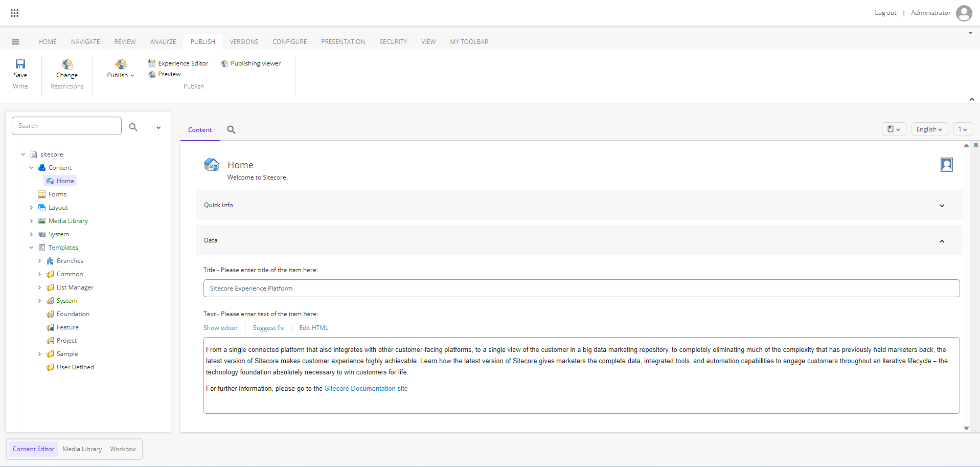
Task: Open the REVIEW ribbon tab
Action: tap(125, 42)
